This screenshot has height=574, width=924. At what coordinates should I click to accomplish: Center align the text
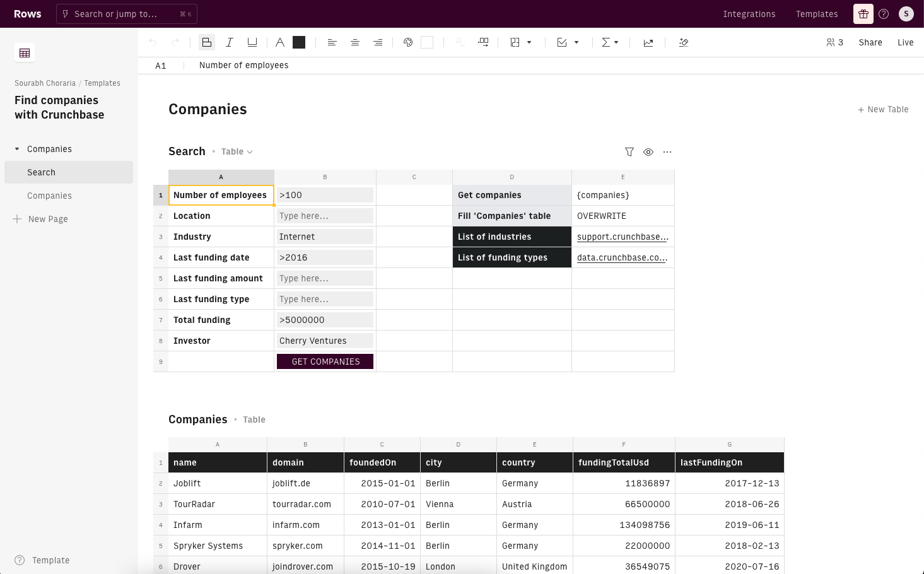(x=355, y=42)
